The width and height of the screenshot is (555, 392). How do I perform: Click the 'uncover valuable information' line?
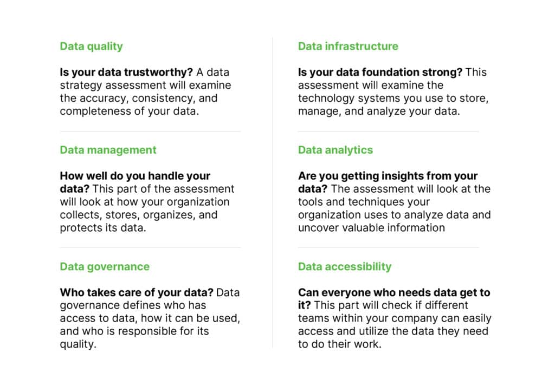[x=372, y=227]
